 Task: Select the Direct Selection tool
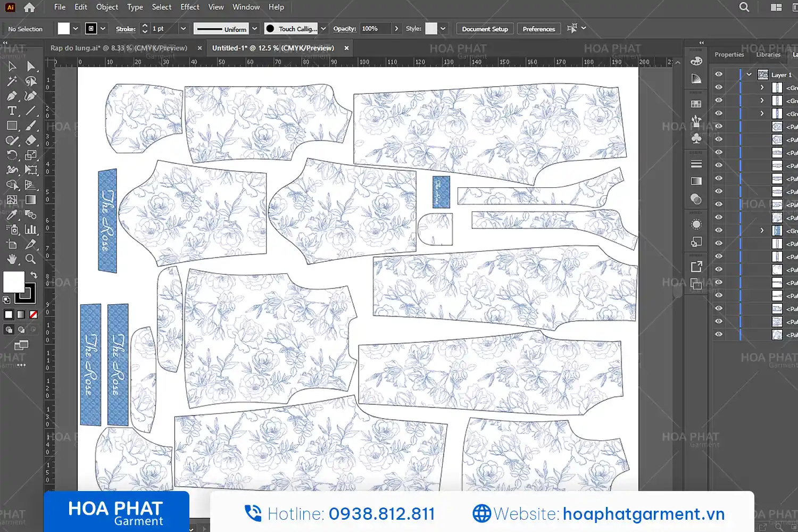pos(31,66)
